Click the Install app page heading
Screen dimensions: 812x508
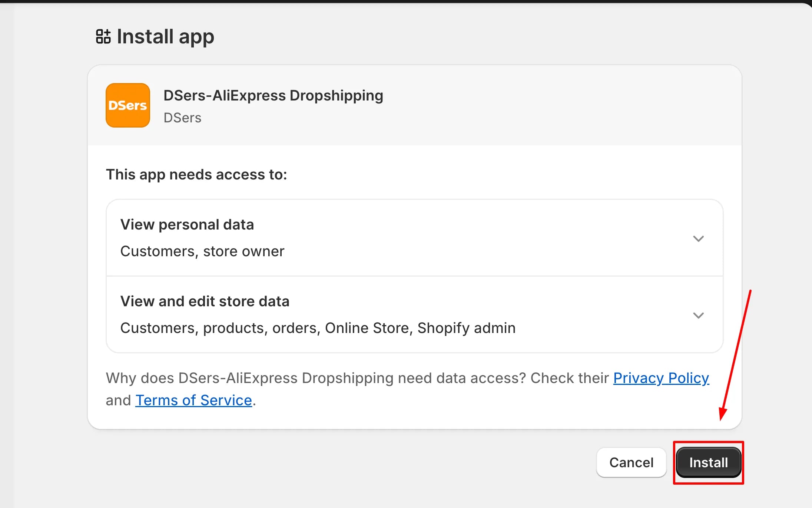(x=165, y=36)
